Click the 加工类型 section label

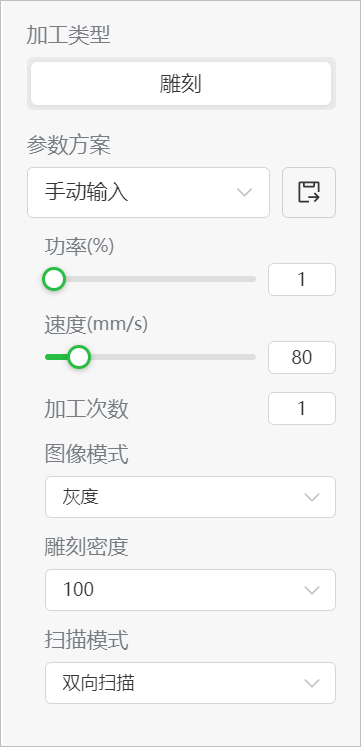pyautogui.click(x=68, y=35)
